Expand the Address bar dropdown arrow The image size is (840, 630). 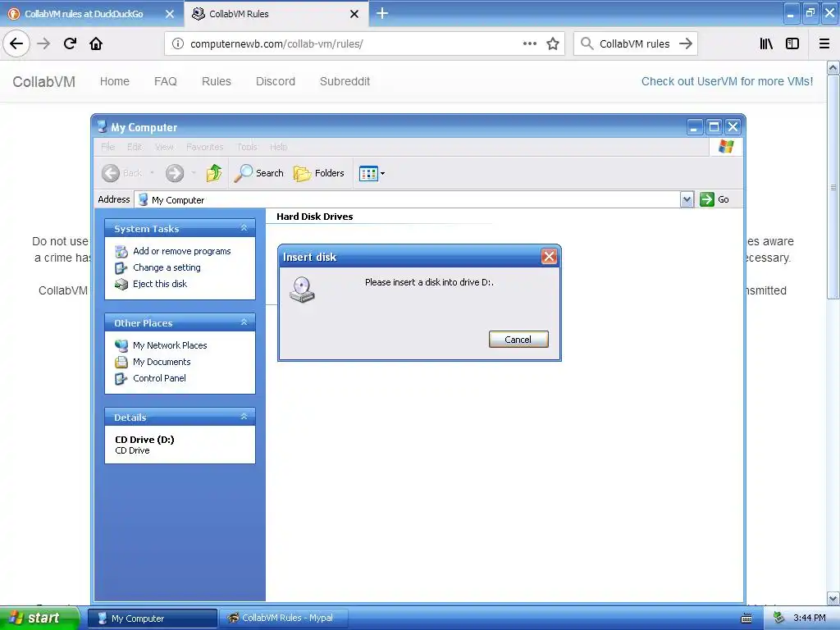(687, 200)
